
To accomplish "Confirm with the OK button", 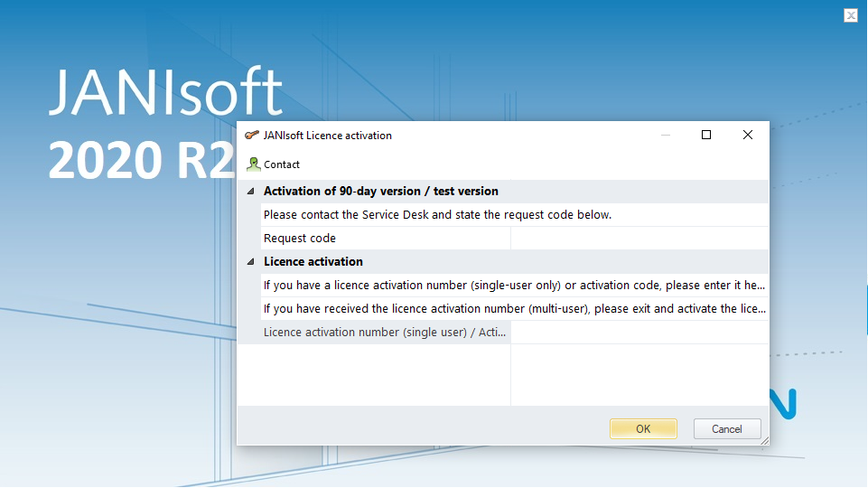I will click(x=643, y=428).
